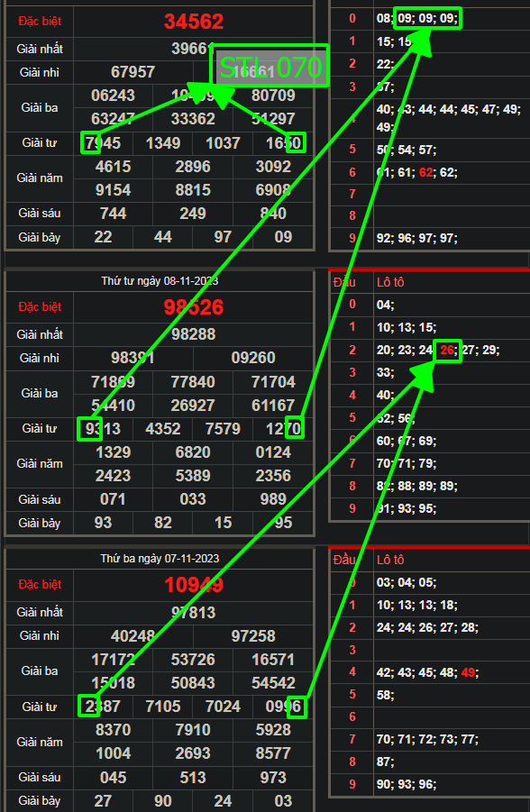530x812 pixels.
Task: Click the Giải tư number 1270
Action: [x=283, y=429]
